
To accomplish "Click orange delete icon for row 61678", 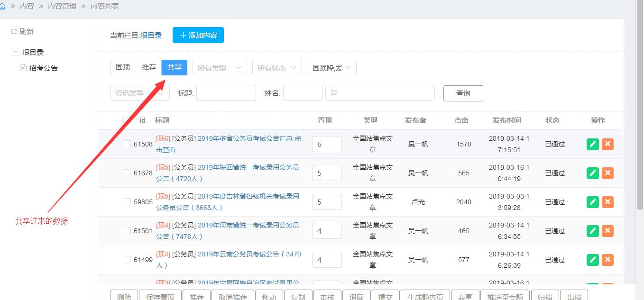I will click(607, 173).
